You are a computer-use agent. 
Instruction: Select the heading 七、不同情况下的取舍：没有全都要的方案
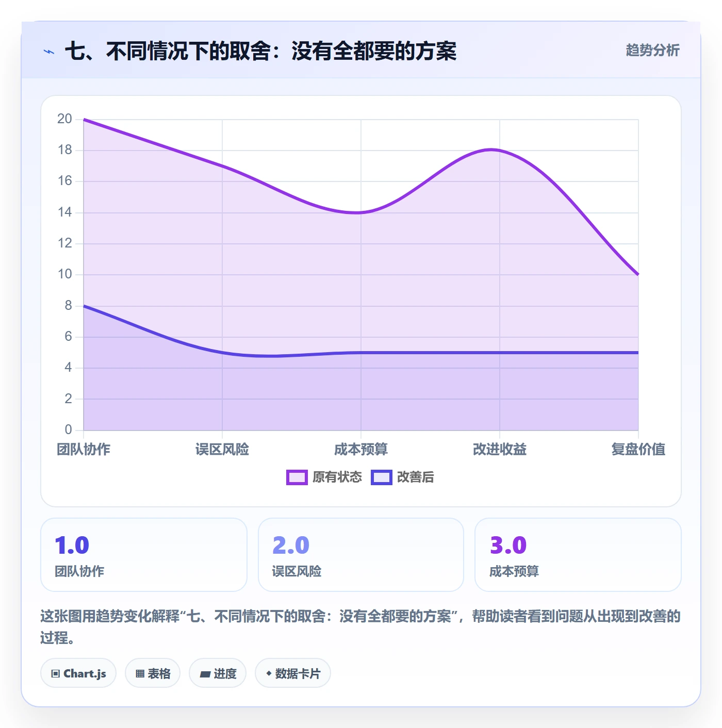click(260, 51)
